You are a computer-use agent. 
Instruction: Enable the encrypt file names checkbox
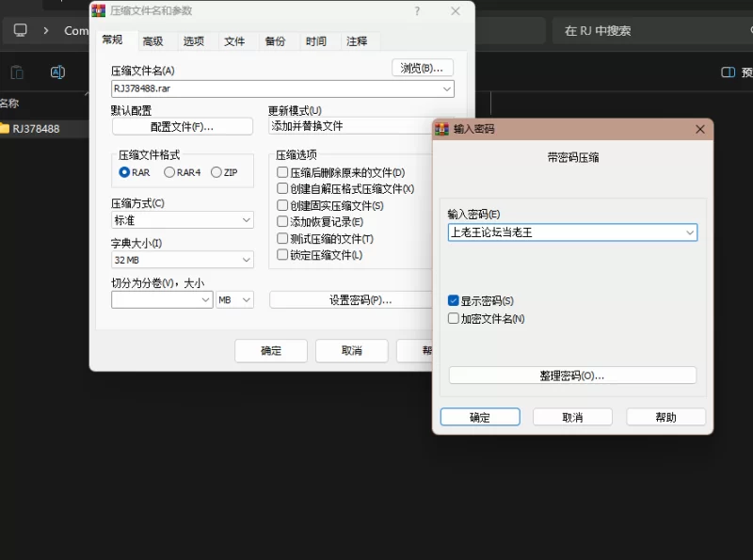[x=454, y=319]
